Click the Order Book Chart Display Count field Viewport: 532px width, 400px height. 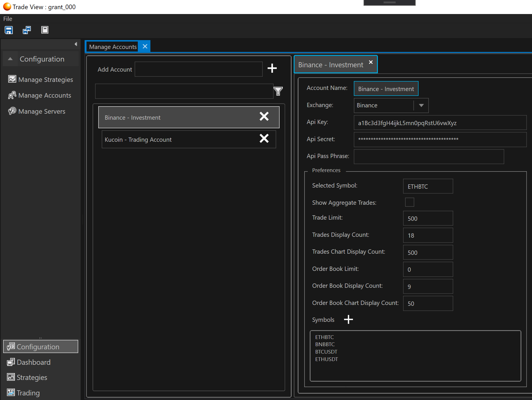428,304
